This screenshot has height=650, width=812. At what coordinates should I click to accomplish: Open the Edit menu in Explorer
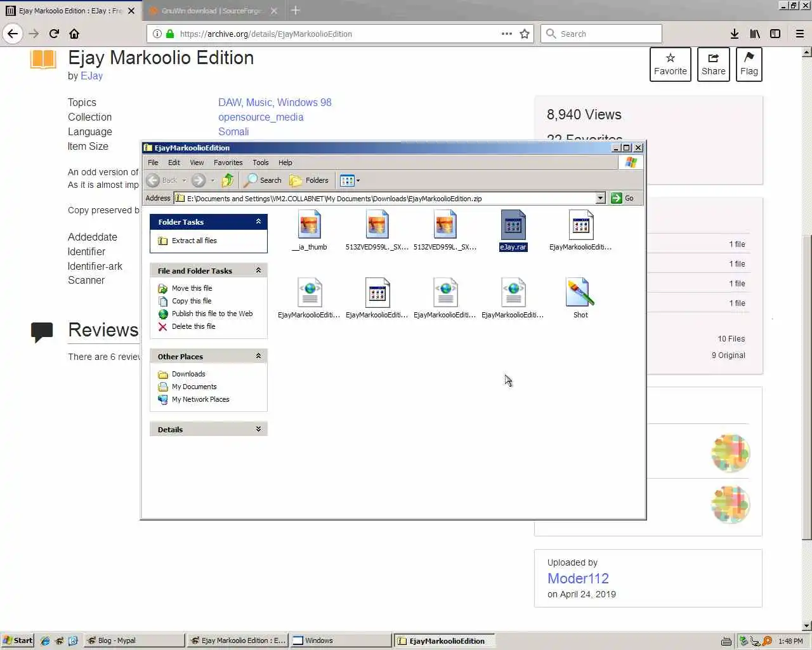tap(174, 162)
